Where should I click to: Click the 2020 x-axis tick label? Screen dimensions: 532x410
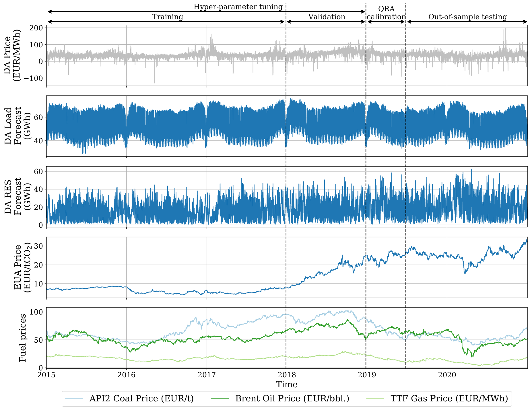[447, 375]
